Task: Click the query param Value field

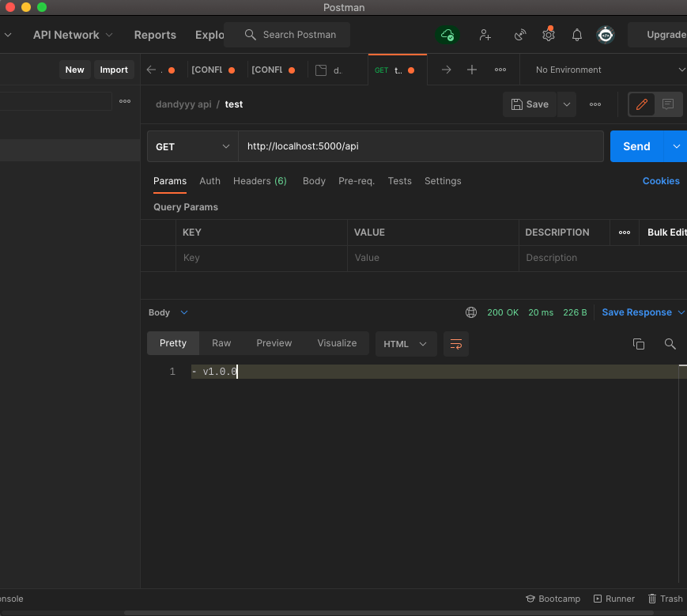Action: point(433,258)
